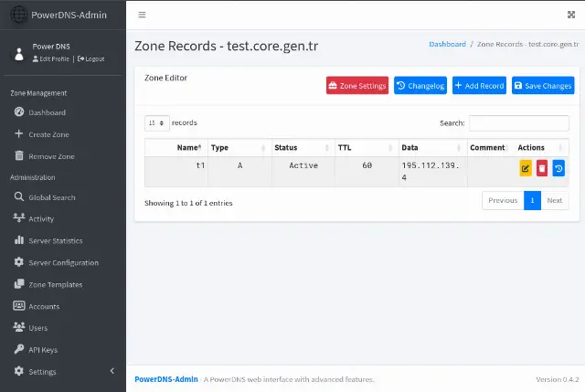
Task: Click the Add Record button
Action: 479,85
